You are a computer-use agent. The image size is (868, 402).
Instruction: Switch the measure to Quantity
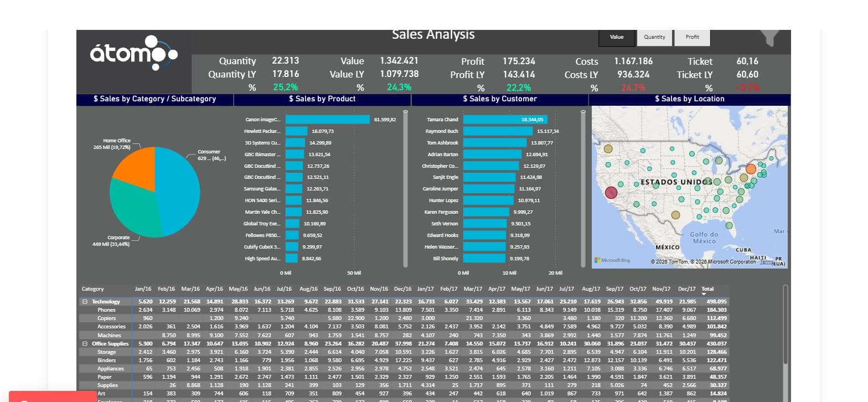(654, 37)
